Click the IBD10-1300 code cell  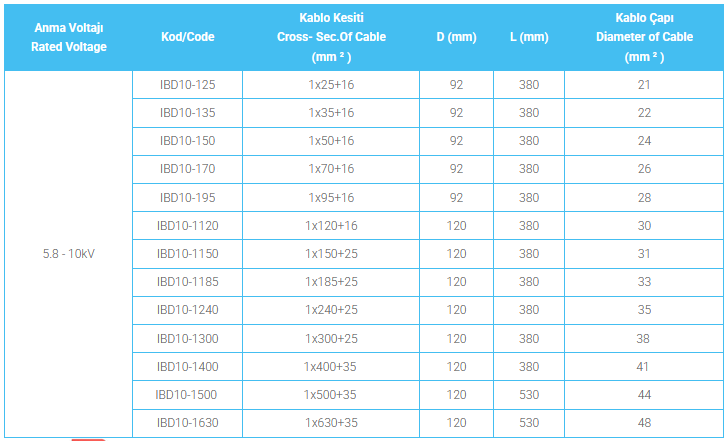coord(187,339)
